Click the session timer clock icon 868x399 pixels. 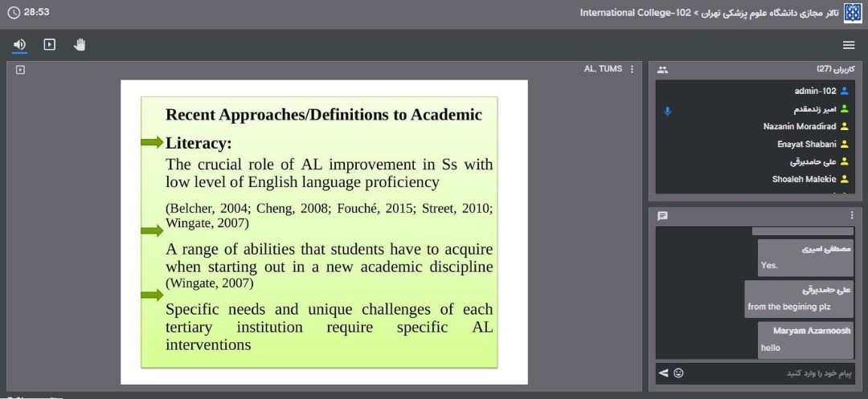coord(14,12)
